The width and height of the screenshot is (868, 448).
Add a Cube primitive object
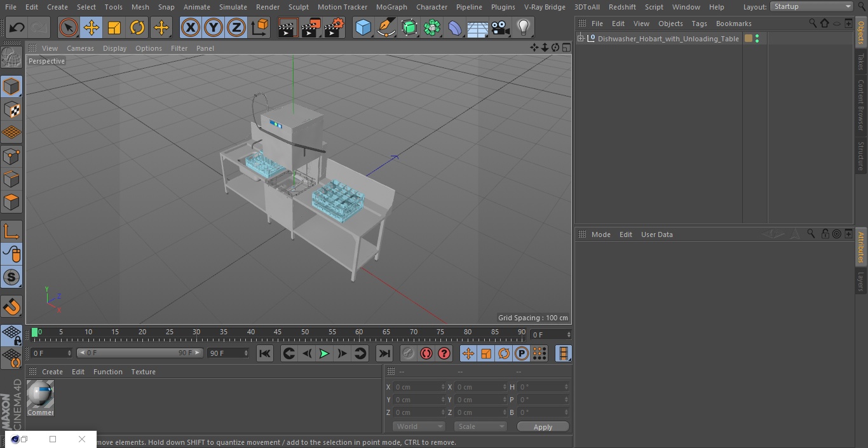[x=363, y=28]
